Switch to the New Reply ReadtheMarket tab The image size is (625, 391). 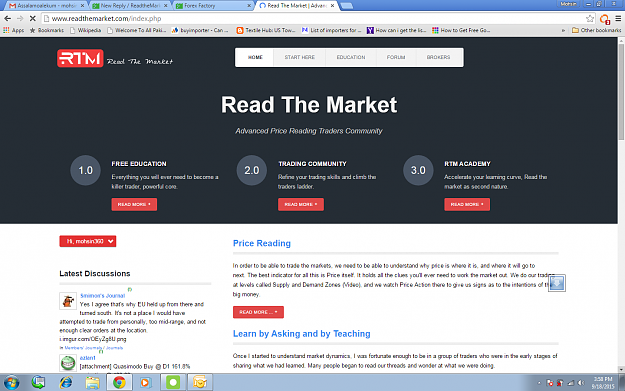[130, 6]
